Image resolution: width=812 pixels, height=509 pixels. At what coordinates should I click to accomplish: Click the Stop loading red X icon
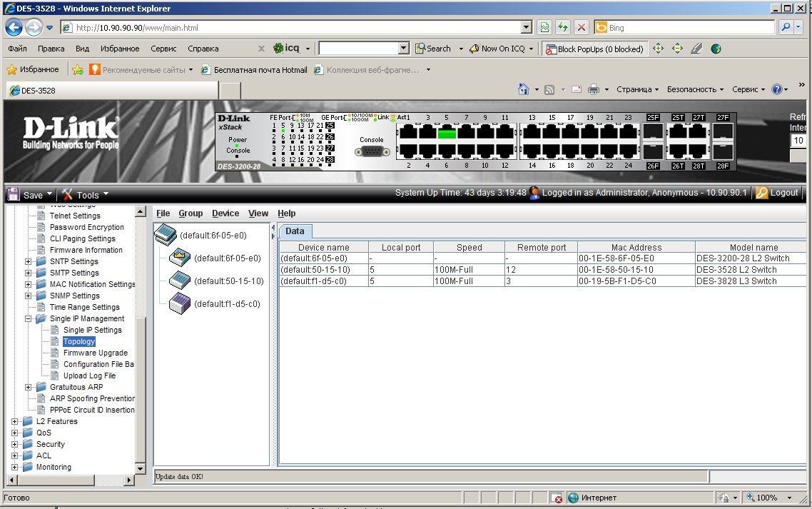[582, 27]
